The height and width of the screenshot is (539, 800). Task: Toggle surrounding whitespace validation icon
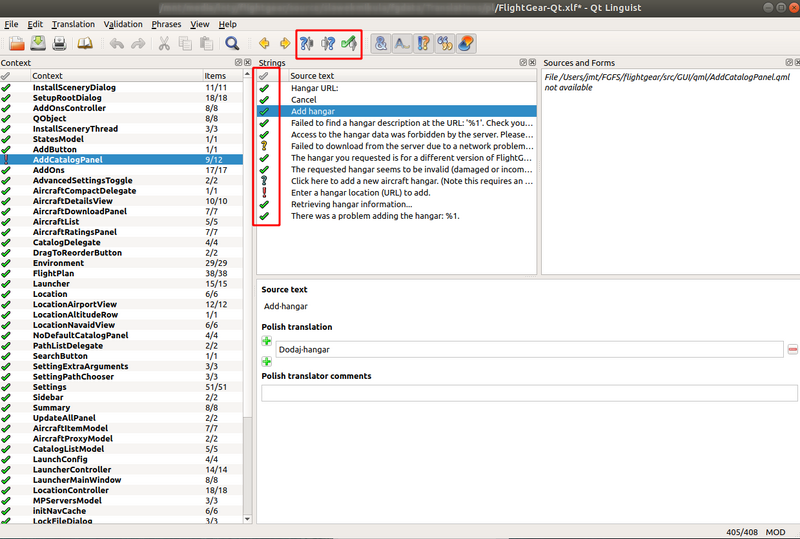(402, 44)
